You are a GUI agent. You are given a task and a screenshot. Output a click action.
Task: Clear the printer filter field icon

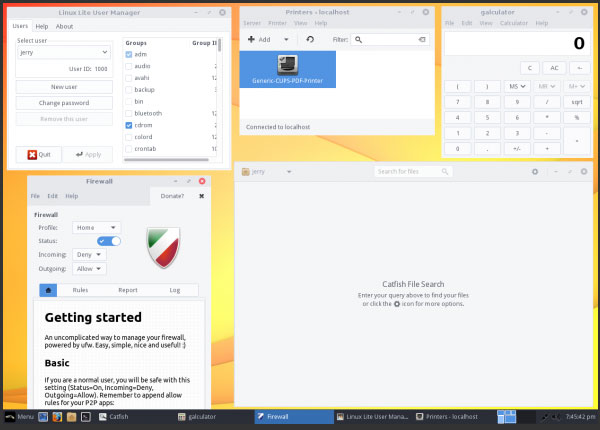point(422,39)
